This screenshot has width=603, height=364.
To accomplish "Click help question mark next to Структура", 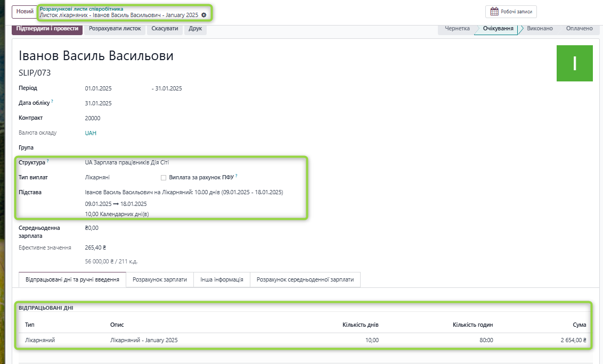I will tap(48, 160).
